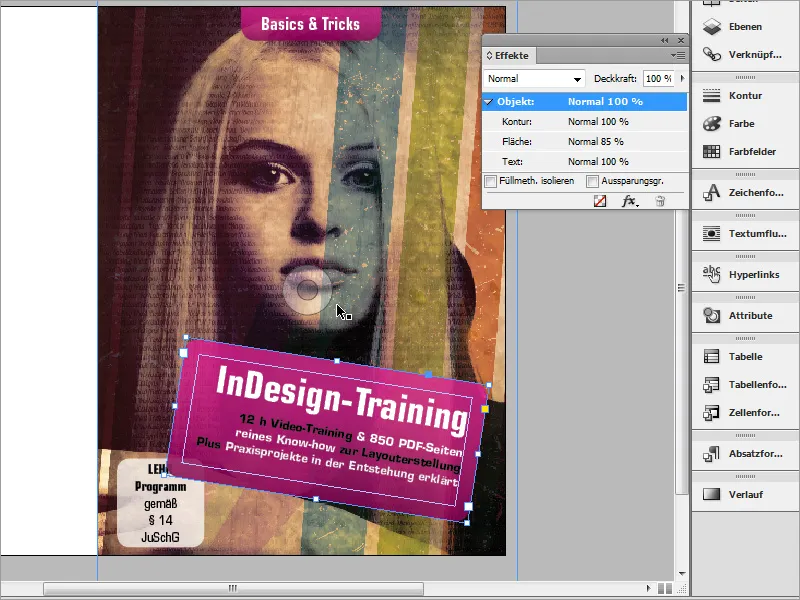Click the yellow live corners handle
800x600 pixels.
pos(485,409)
